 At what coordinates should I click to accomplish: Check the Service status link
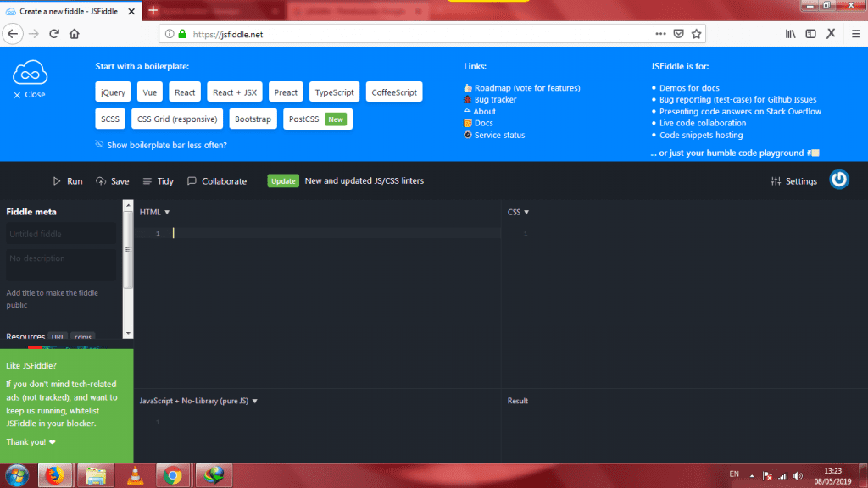point(494,135)
